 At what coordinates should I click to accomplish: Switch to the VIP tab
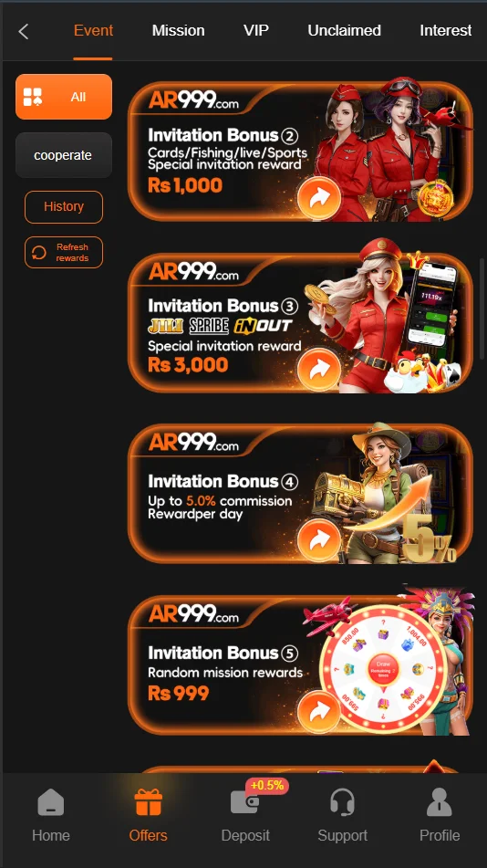point(255,30)
